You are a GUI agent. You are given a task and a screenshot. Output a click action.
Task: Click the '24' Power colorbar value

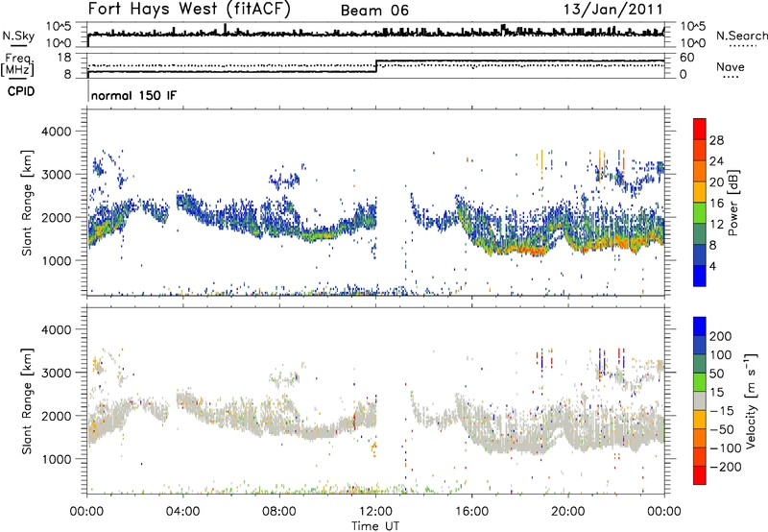tap(716, 161)
